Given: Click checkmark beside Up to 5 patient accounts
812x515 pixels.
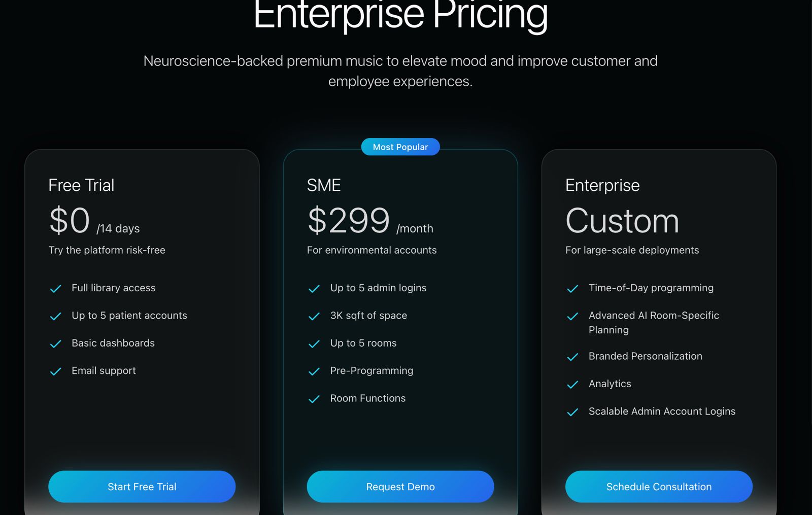Looking at the screenshot, I should tap(56, 316).
